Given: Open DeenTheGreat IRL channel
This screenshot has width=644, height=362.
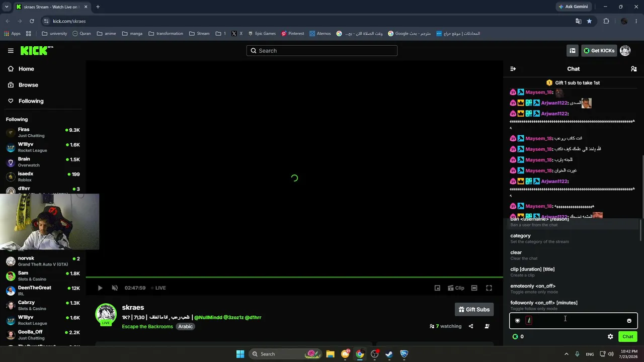Looking at the screenshot, I should pyautogui.click(x=43, y=291).
